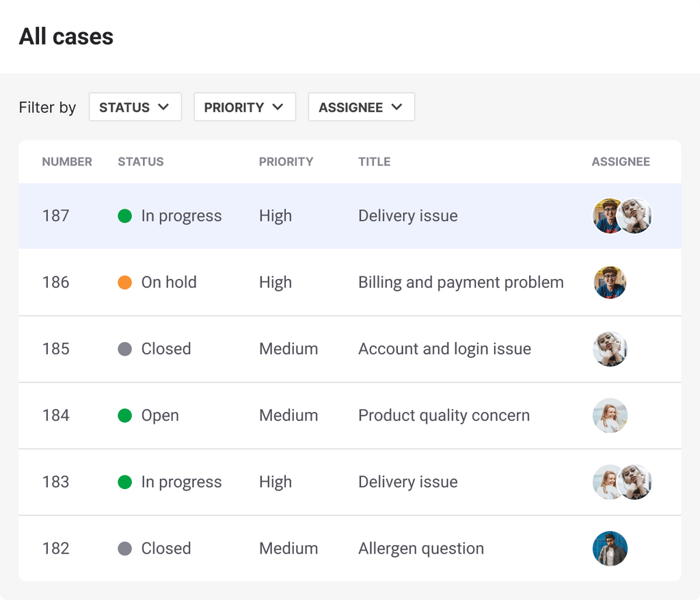Click the NUMBER column header
Image resolution: width=700 pixels, height=600 pixels.
[x=67, y=162]
